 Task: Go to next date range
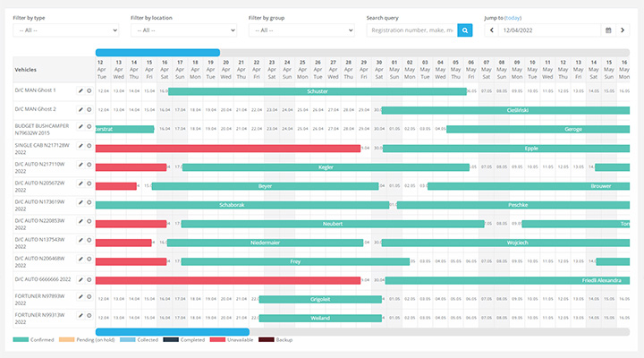(623, 30)
